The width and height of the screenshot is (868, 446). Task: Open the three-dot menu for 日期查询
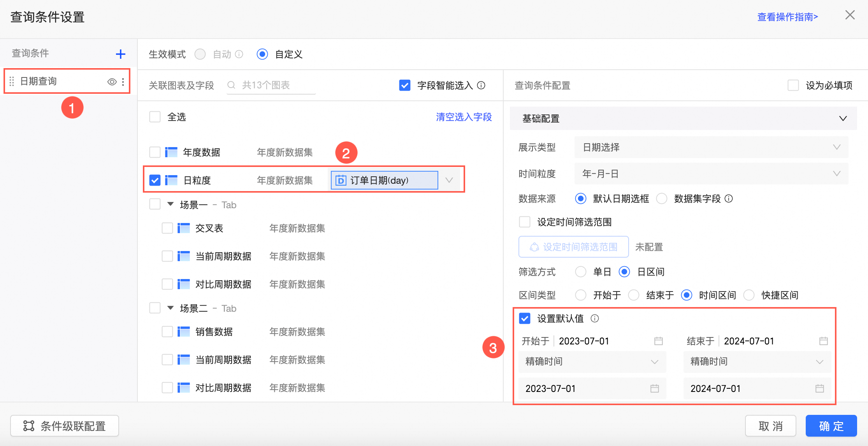click(123, 82)
